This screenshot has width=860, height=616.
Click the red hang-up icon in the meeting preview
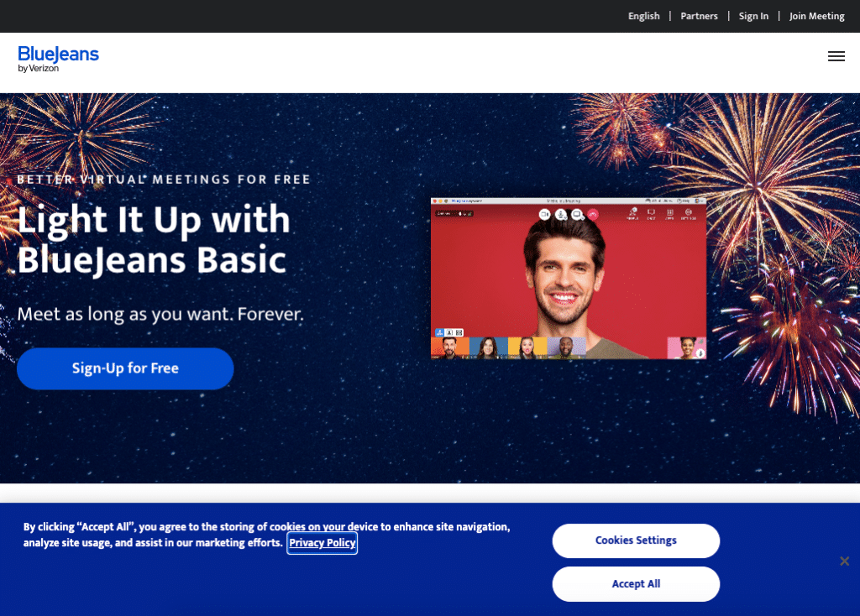coord(593,214)
